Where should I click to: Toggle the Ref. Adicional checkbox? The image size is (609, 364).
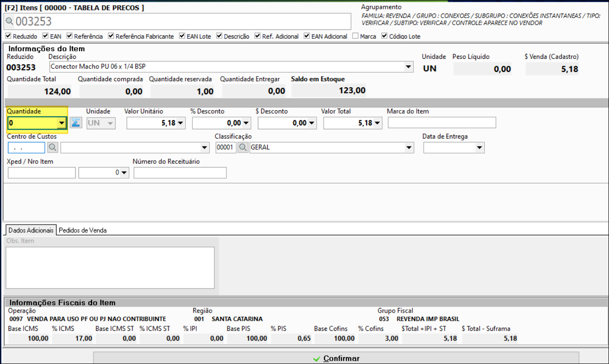257,36
